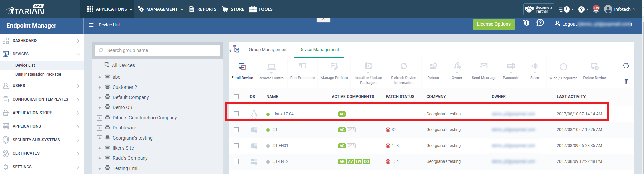The width and height of the screenshot is (644, 174).
Task: Click the Run Procedure icon
Action: [x=303, y=66]
